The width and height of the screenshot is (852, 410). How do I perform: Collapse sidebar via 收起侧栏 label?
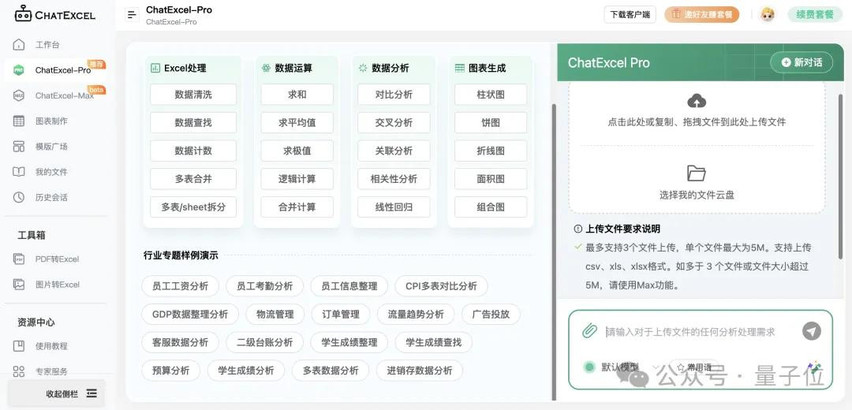point(61,393)
